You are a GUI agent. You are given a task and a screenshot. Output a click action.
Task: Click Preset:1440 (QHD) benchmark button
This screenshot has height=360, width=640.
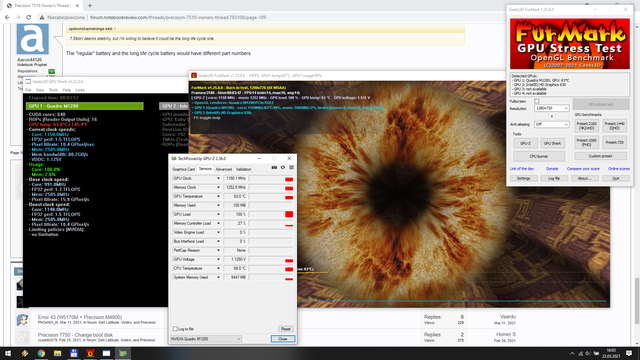tap(615, 126)
